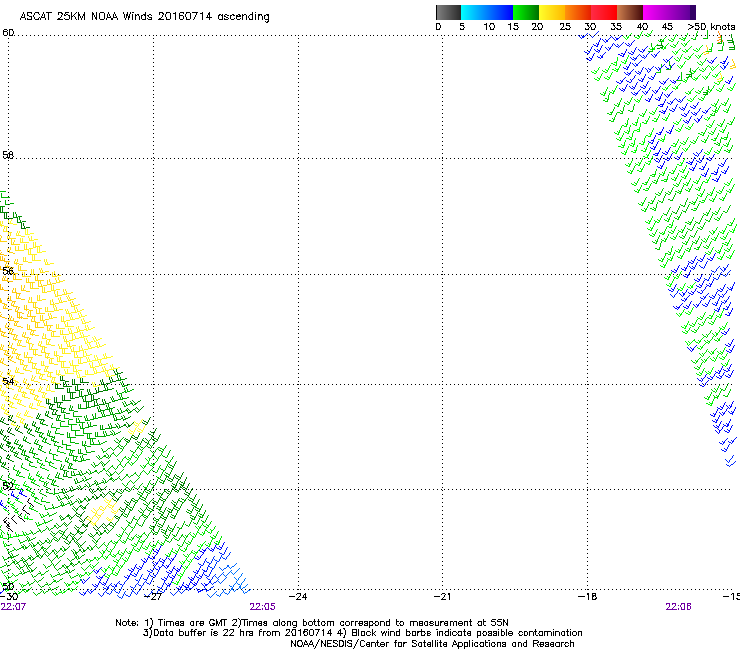
Task: Click the brown 35-40 knots legend band
Action: (x=630, y=12)
